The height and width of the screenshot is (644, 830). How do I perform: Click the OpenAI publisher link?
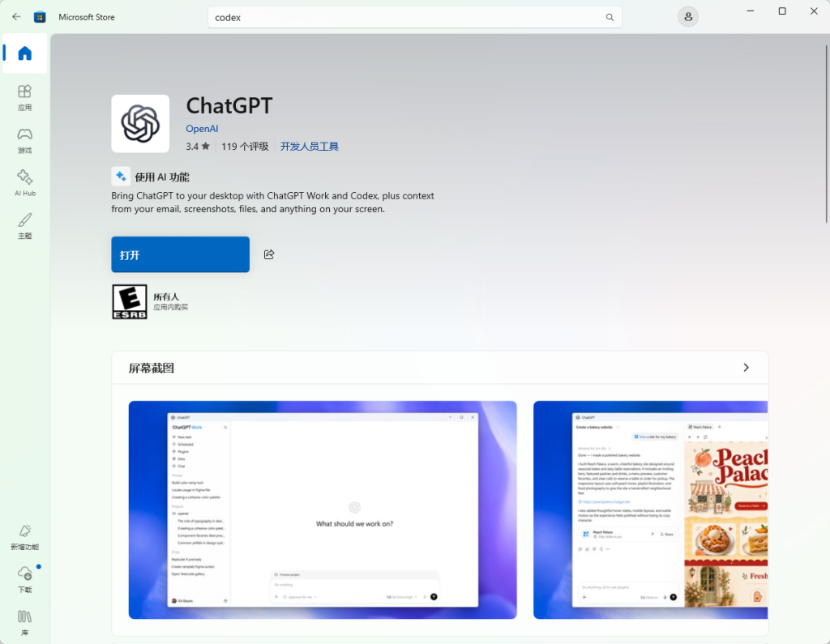pyautogui.click(x=202, y=129)
